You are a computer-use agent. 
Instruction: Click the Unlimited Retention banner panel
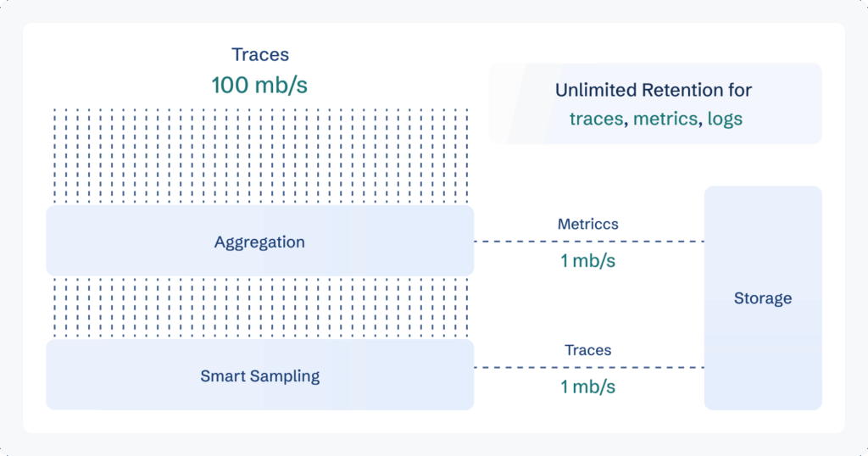pos(655,103)
